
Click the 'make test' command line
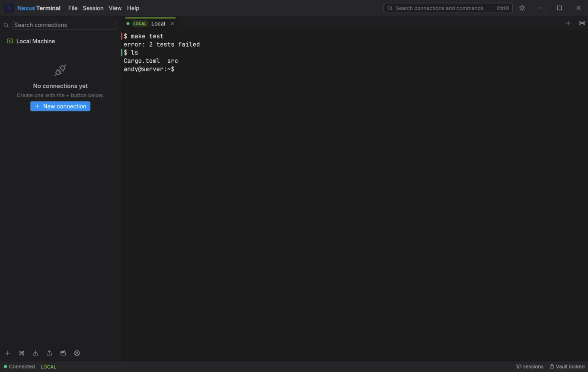[x=144, y=36]
